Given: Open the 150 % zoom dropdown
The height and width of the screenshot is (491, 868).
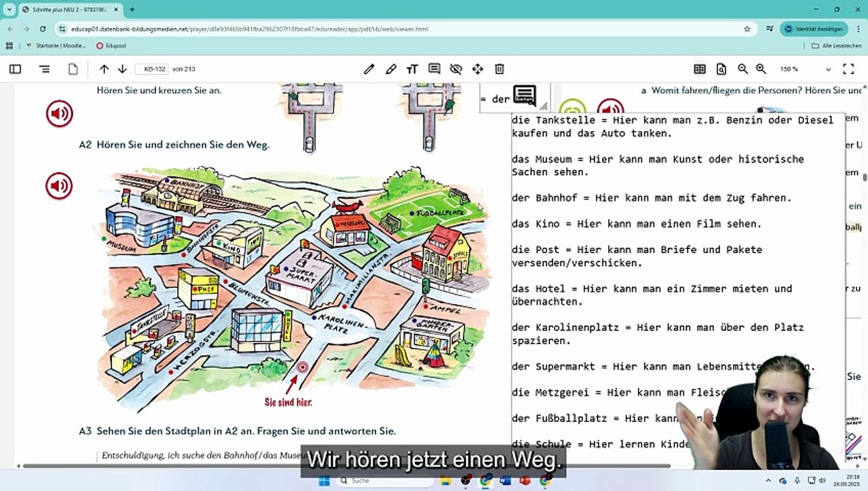Looking at the screenshot, I should (x=806, y=69).
